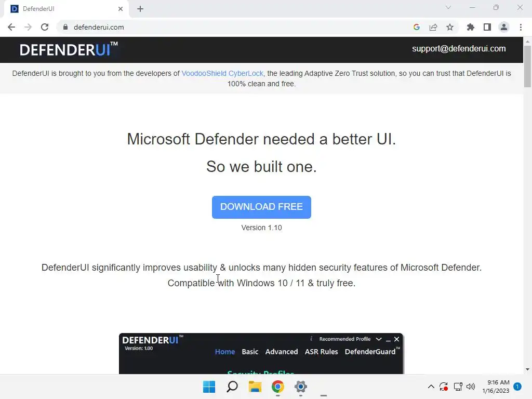Viewport: 532px width, 399px height.
Task: Click the address bar URL defenderui.com
Action: tap(99, 27)
